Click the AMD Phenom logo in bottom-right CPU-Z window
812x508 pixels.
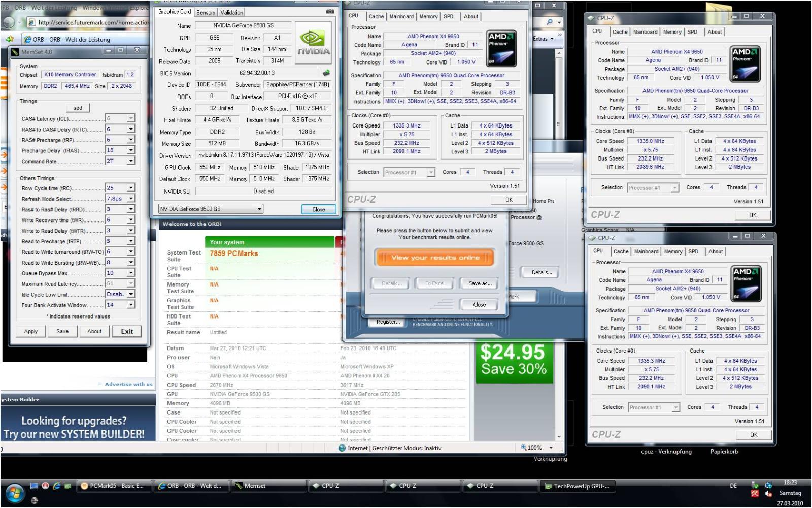click(746, 283)
